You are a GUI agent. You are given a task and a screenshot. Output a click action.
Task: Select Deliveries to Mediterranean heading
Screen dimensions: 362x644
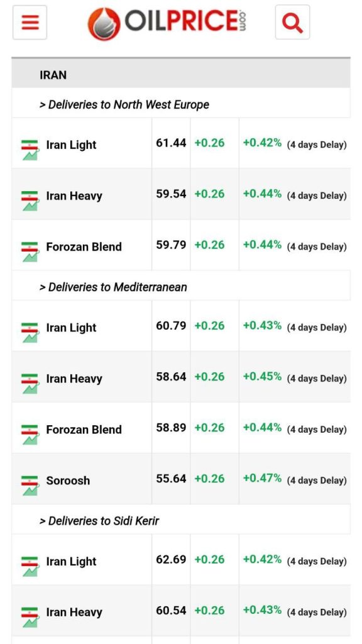coord(113,287)
